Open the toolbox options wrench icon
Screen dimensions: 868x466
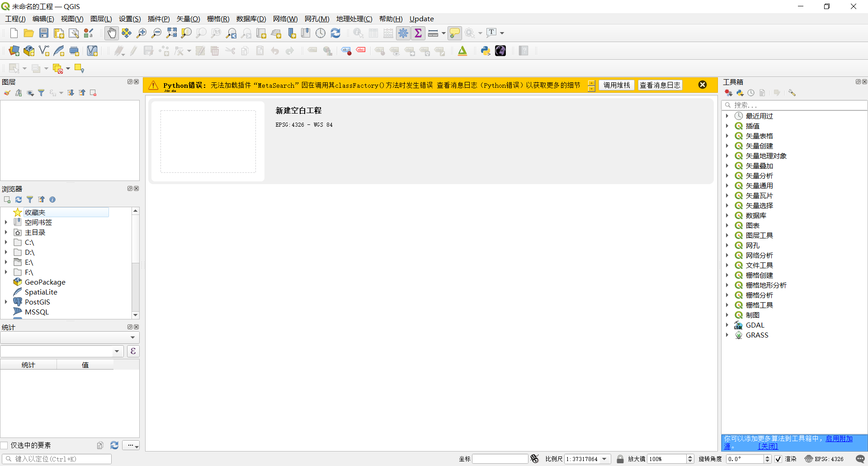792,93
